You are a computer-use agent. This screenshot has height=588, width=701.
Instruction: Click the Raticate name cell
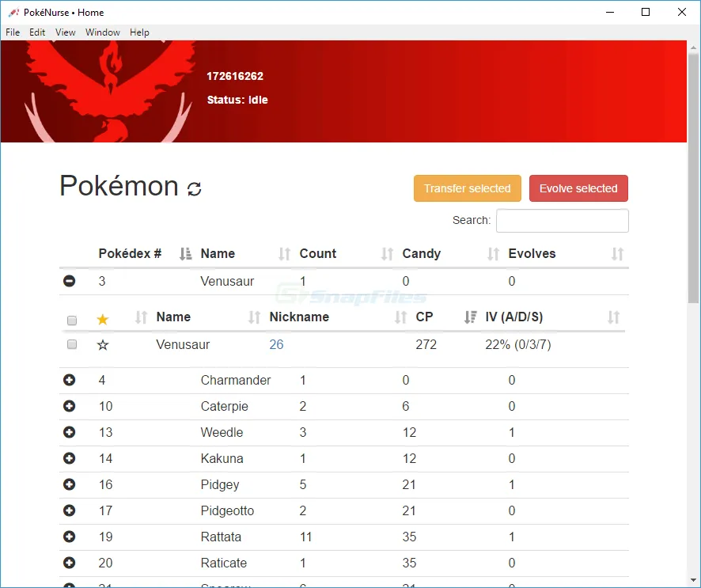pyautogui.click(x=224, y=563)
